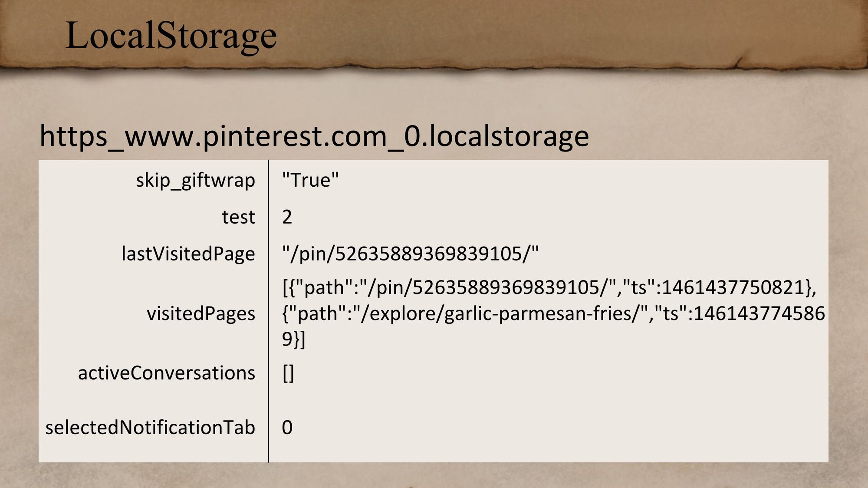The image size is (868, 488).
Task: Select the first visitedPages path line
Action: tap(549, 287)
